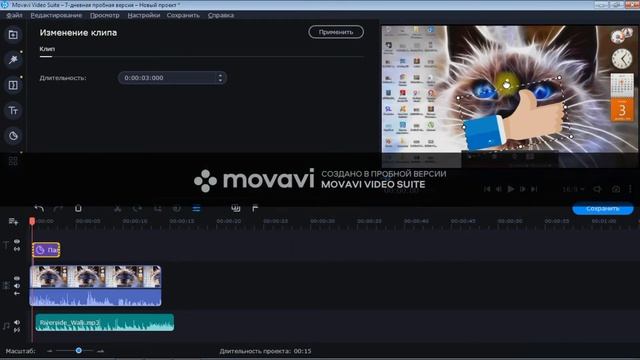The height and width of the screenshot is (360, 640).
Task: Click the Длительность duration input field
Action: pos(172,78)
